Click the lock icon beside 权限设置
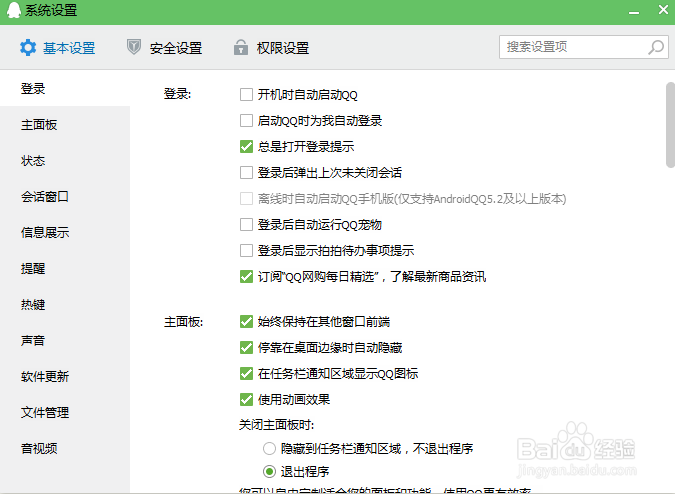Screen dimensions: 675x494 (241, 47)
